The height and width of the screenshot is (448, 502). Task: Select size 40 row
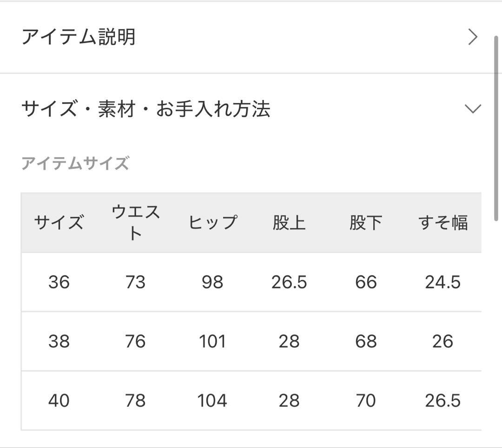click(59, 400)
